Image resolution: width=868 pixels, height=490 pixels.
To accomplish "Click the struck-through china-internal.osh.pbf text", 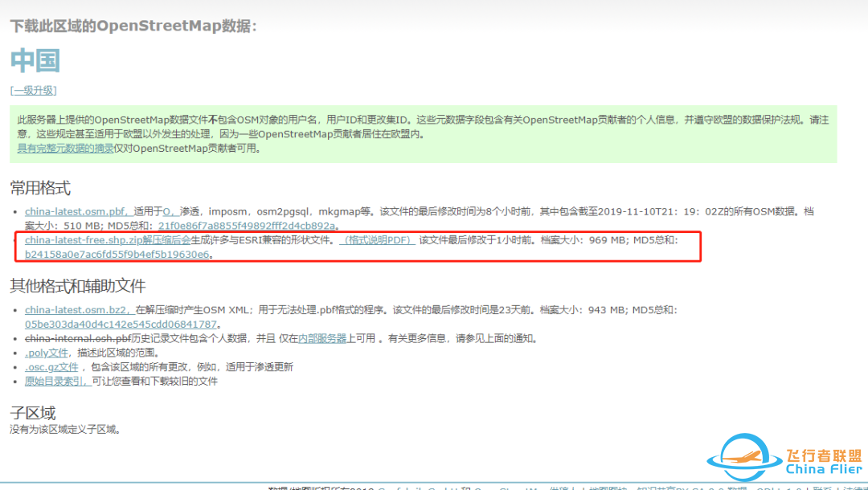I will point(78,338).
